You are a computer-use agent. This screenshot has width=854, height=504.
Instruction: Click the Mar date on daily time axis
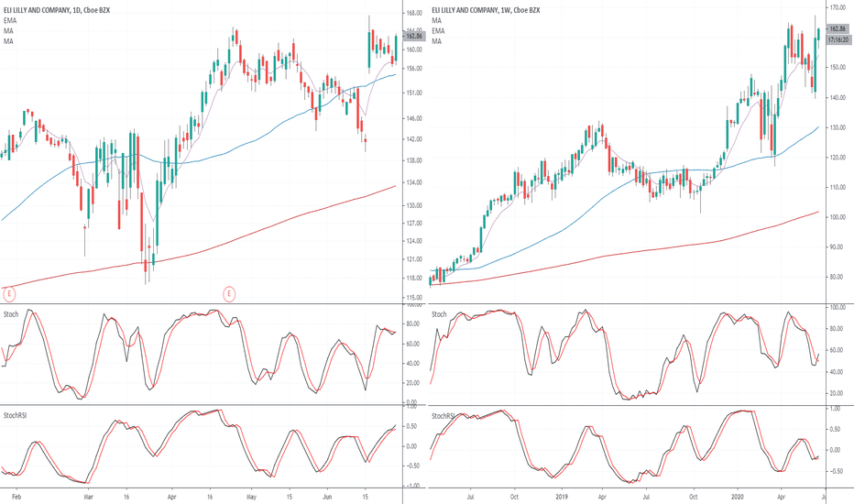coord(88,497)
